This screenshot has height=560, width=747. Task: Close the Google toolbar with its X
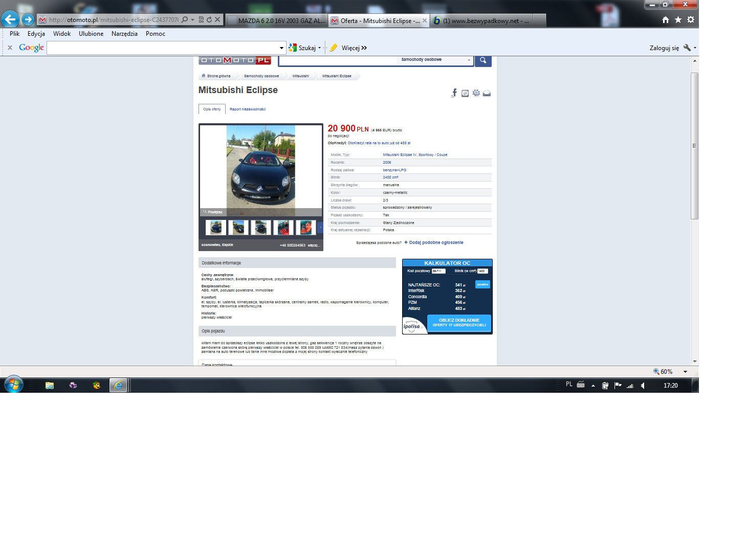[10, 48]
